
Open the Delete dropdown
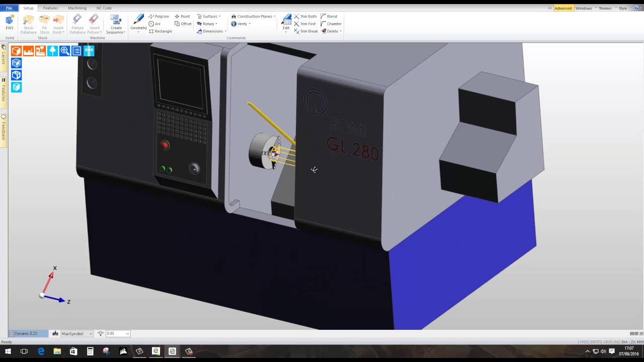pyautogui.click(x=331, y=31)
